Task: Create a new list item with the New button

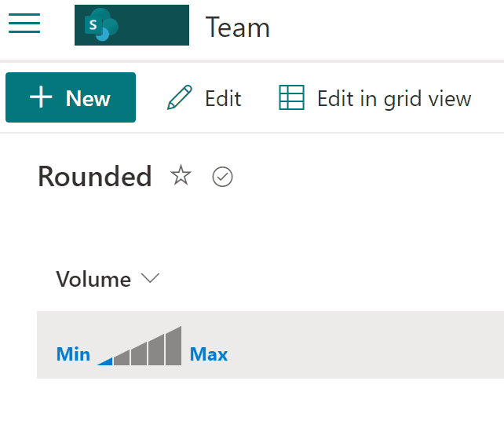Action: coord(71,97)
